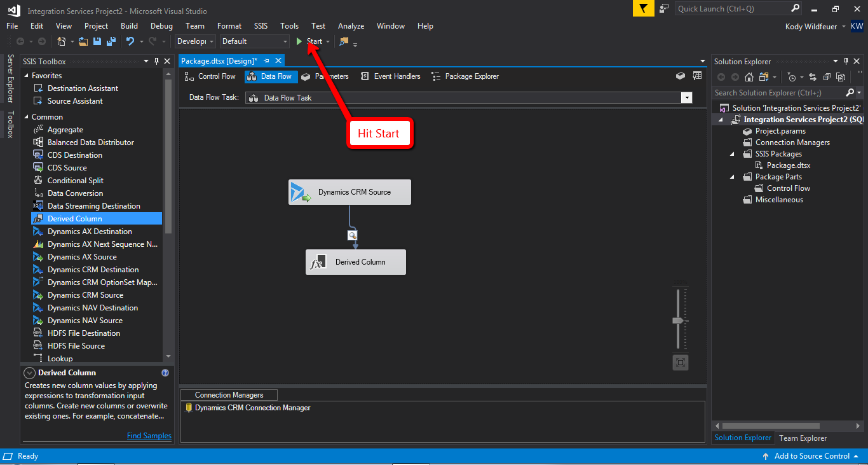Click the data viewer icon on the path
This screenshot has width=868, height=465.
[x=352, y=235]
